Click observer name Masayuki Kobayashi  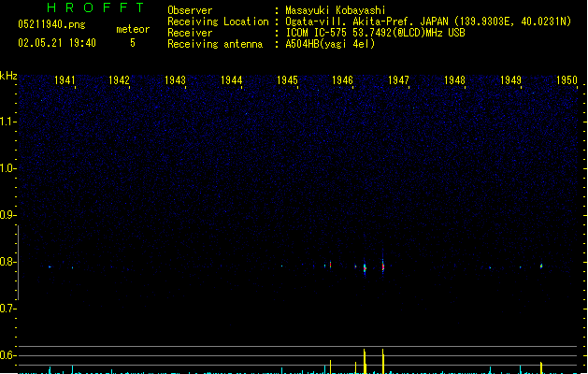click(x=336, y=10)
